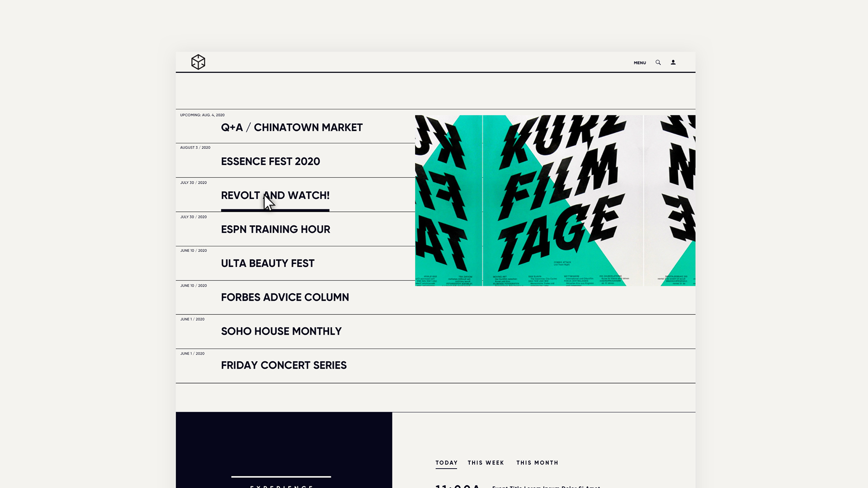
Task: Click the Kurz Film Tage poster image
Action: coord(555,200)
